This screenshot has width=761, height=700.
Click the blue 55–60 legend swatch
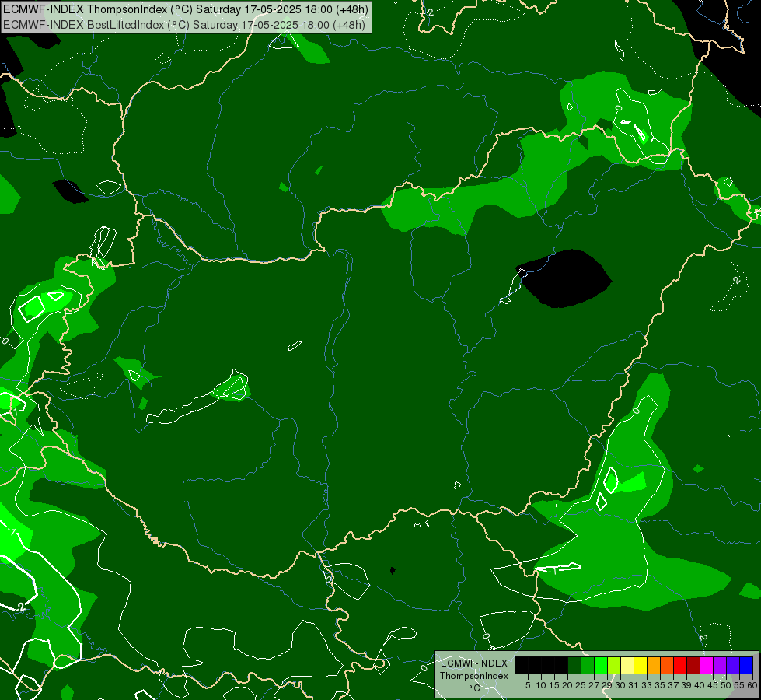[x=746, y=665]
